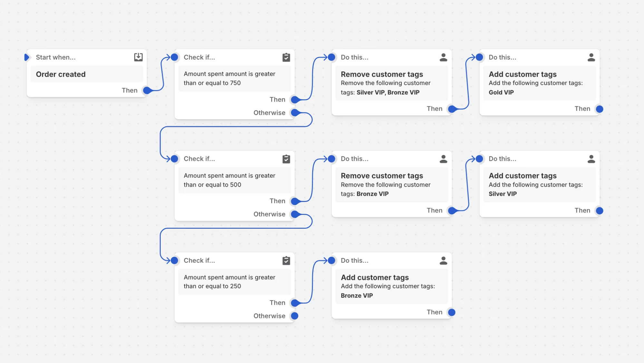644x363 pixels.
Task: Open the Add Bronze VIP action card
Action: point(391,286)
